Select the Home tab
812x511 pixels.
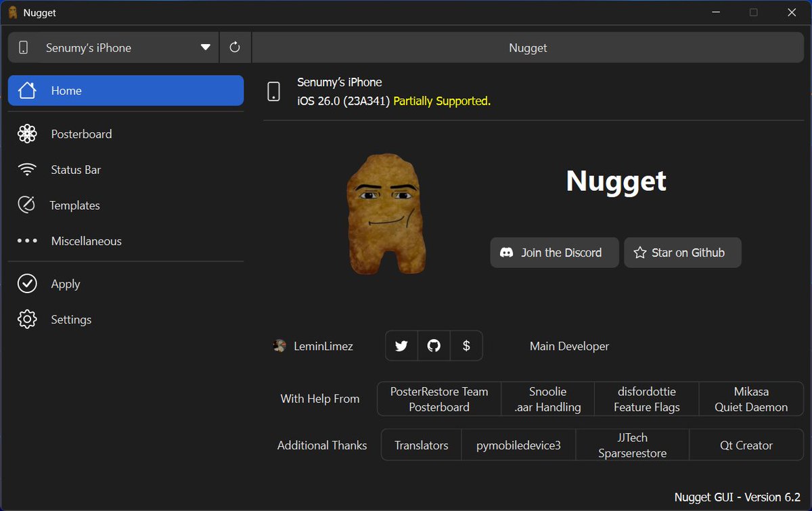coord(126,91)
